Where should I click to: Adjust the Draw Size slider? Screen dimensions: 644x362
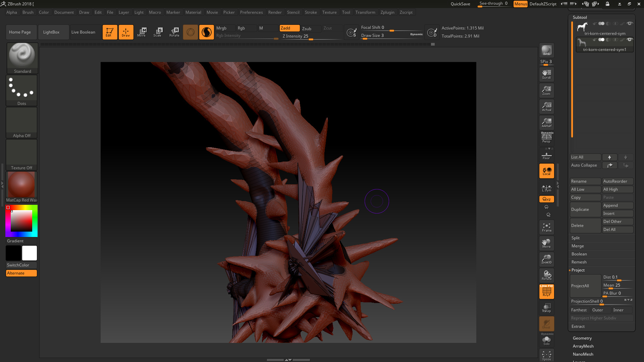pos(392,36)
